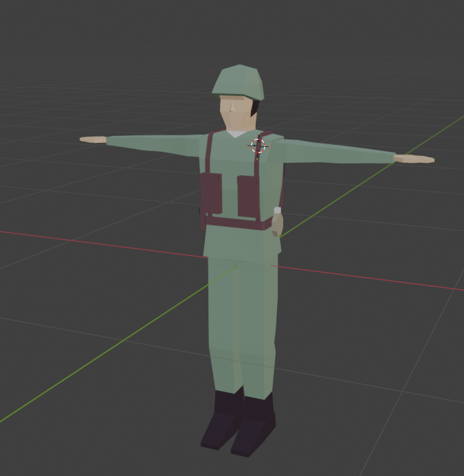This screenshot has width=464, height=476.
Task: Click the white collar under the neck
Action: [x=236, y=134]
